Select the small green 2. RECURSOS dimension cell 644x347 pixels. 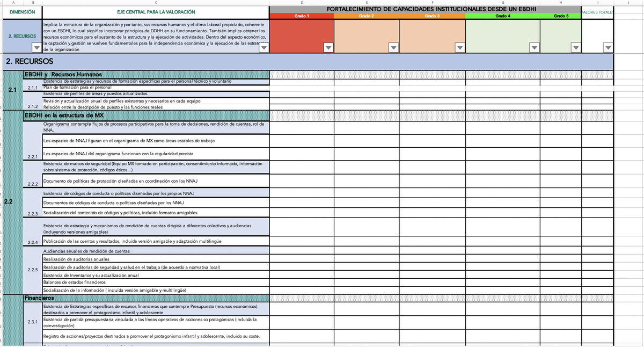(x=22, y=37)
